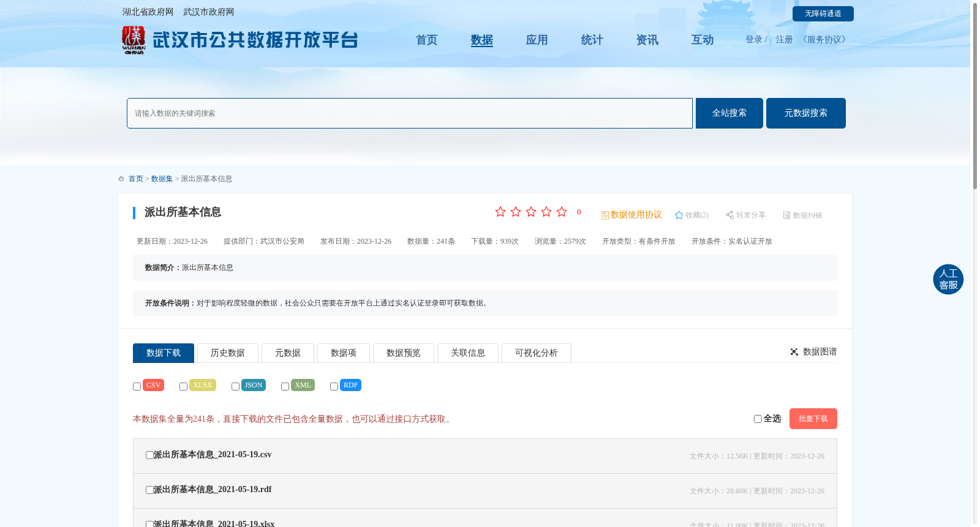Open 资讯 in the navigation bar
Image resolution: width=980 pixels, height=527 pixels.
[647, 40]
